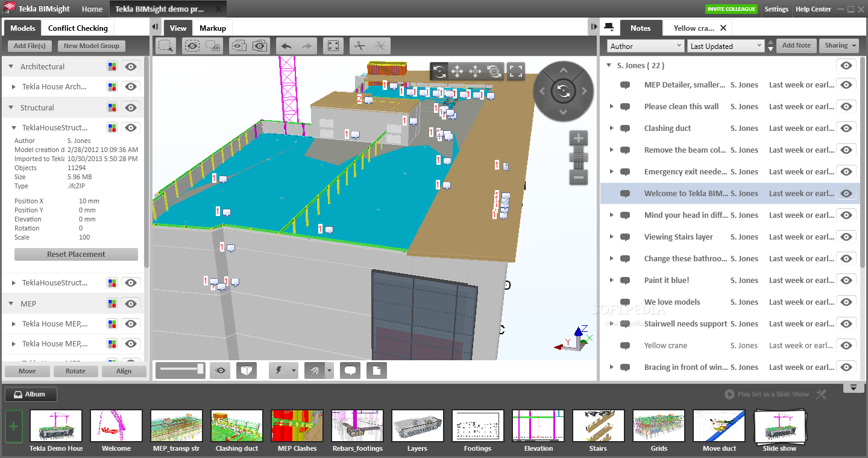Open the Last Updated sorting dropdown
Screen dimensions: 868x458
click(726, 46)
